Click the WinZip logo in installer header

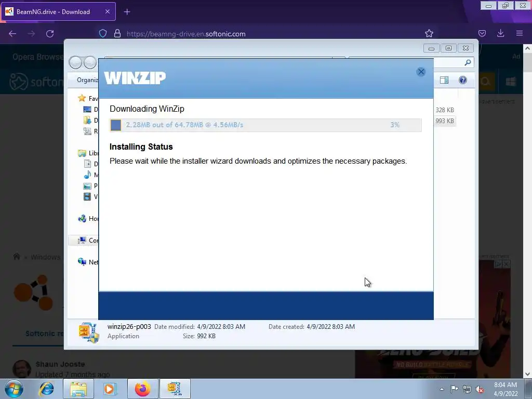click(135, 78)
